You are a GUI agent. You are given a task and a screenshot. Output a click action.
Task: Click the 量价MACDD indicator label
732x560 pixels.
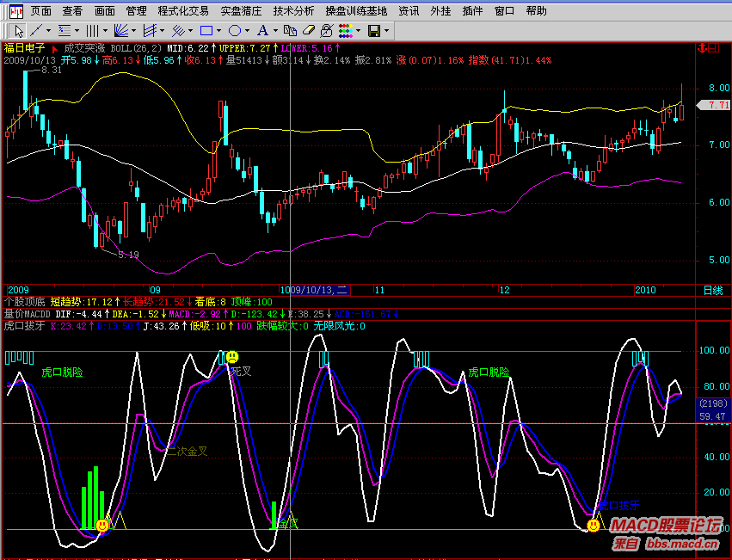pyautogui.click(x=27, y=314)
